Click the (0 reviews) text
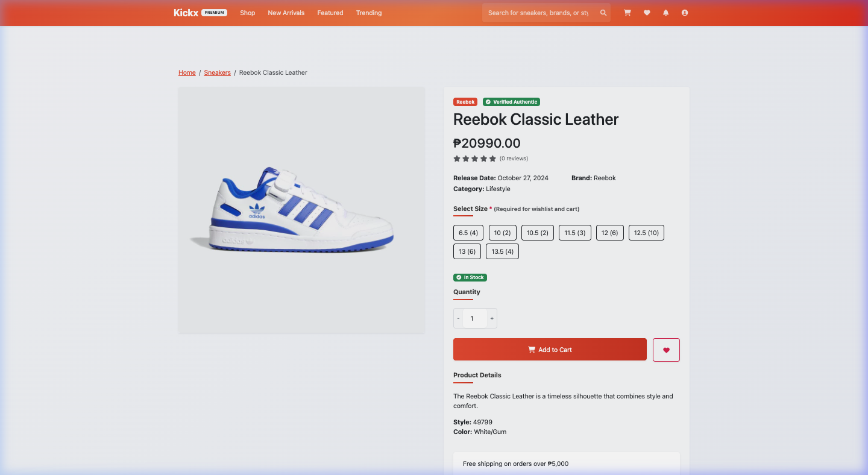868x475 pixels. 514,159
